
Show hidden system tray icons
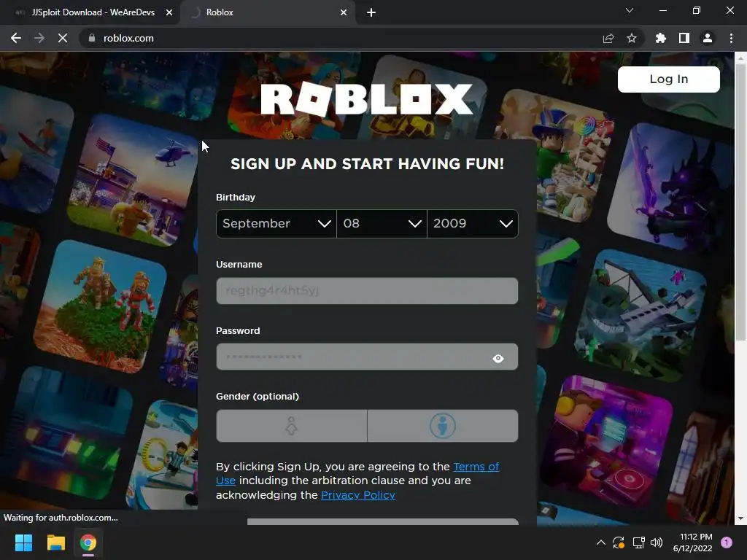601,542
